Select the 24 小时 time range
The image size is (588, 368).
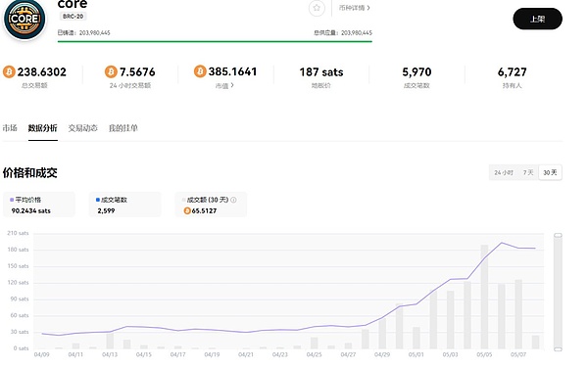(x=504, y=172)
